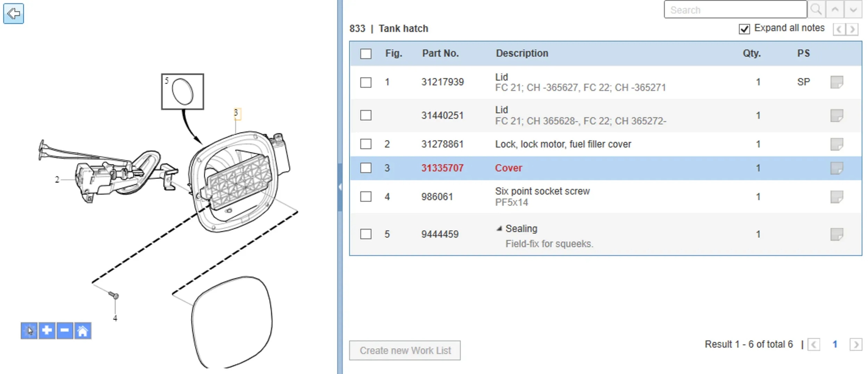Click part number 9444459
The height and width of the screenshot is (374, 868).
(440, 234)
